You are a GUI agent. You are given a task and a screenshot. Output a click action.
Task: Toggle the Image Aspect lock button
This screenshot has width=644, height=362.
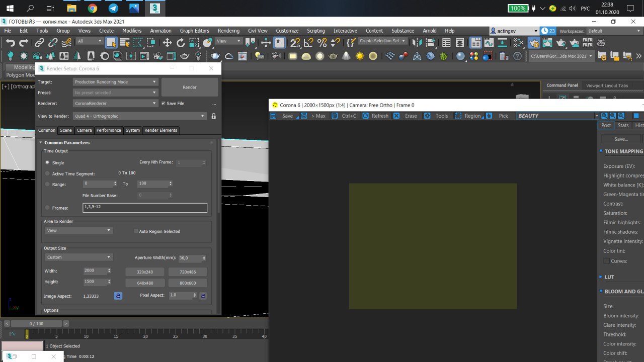point(118,296)
